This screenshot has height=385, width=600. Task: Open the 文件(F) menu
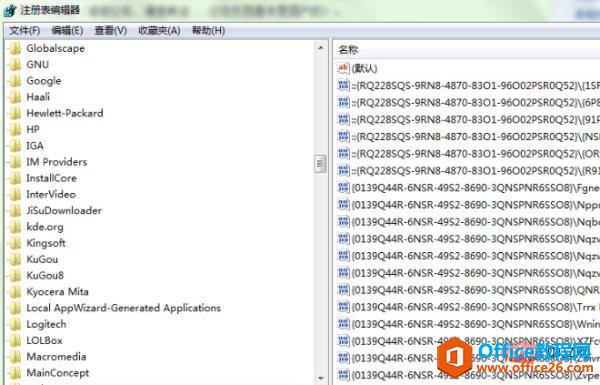tap(24, 31)
